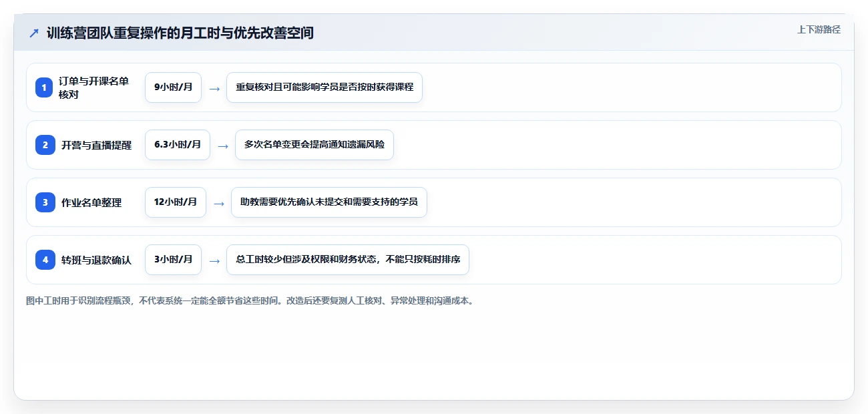Click the 作业名单整理 label
The width and height of the screenshot is (868, 414).
coord(91,202)
